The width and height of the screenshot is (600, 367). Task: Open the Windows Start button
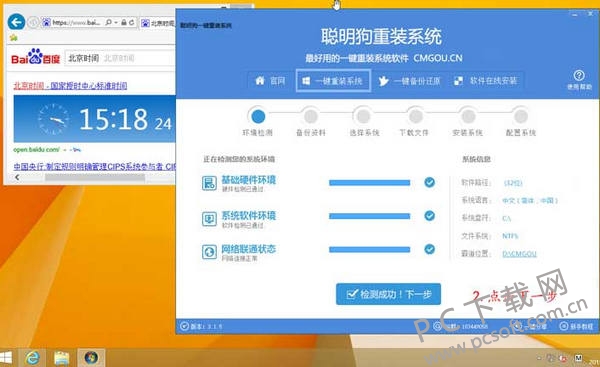(x=6, y=358)
